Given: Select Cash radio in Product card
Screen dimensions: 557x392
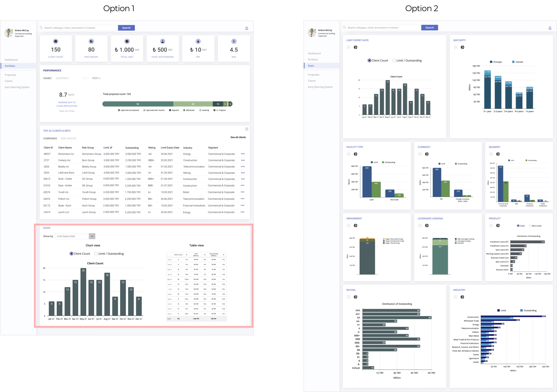Looking at the screenshot, I should pos(518,226).
